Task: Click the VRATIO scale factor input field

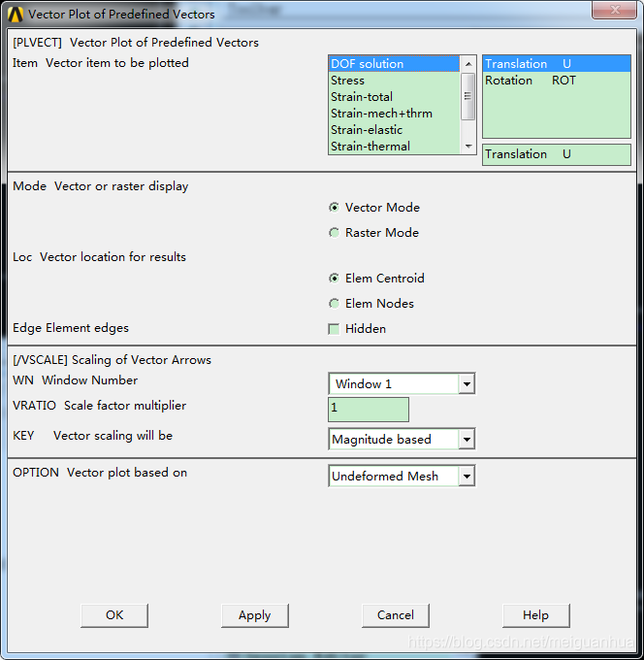Action: tap(369, 410)
